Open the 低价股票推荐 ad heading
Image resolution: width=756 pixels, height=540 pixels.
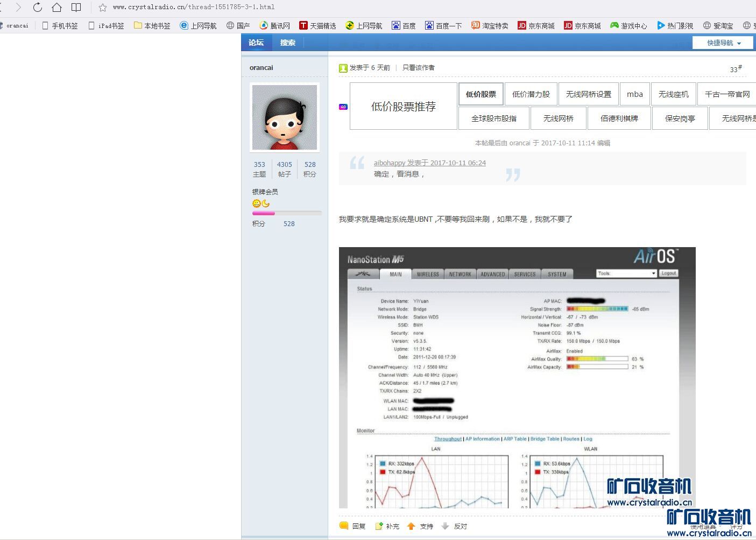[x=404, y=107]
